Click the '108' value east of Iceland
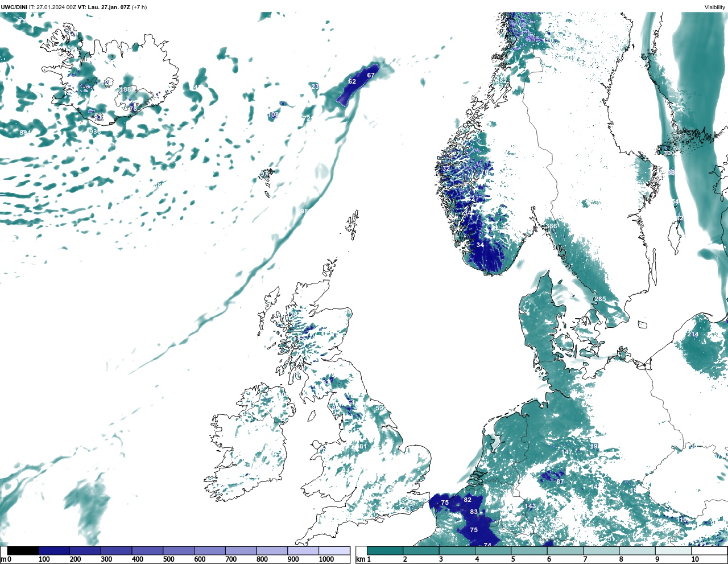 [x=273, y=115]
